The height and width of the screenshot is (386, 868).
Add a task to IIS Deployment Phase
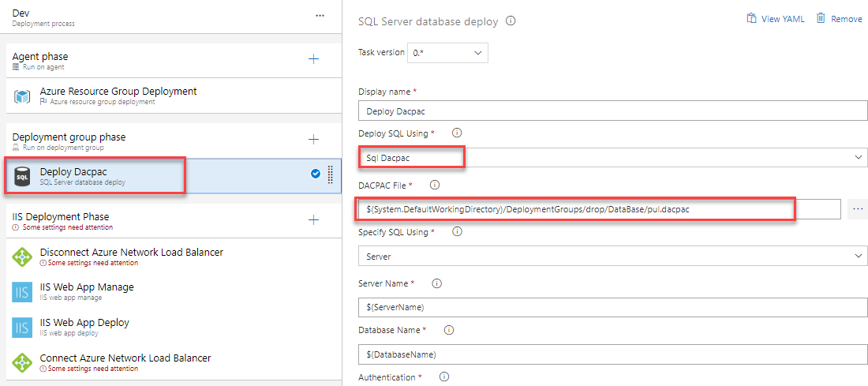pyautogui.click(x=313, y=220)
